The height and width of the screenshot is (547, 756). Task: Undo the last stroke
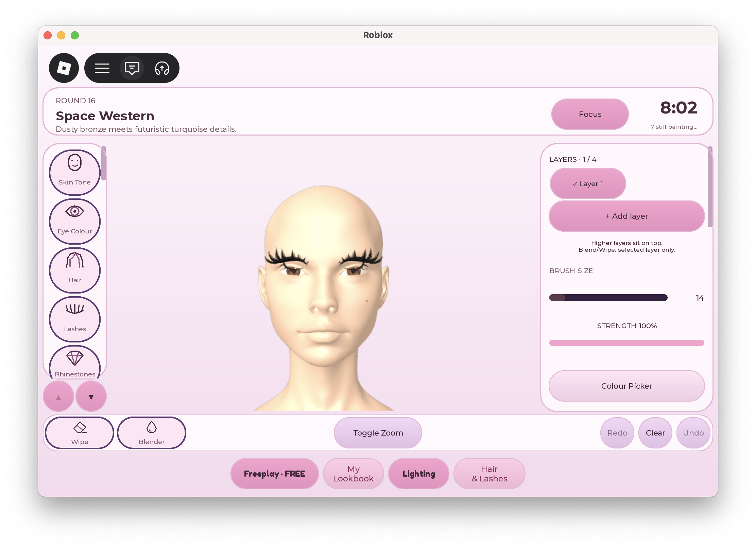(693, 433)
